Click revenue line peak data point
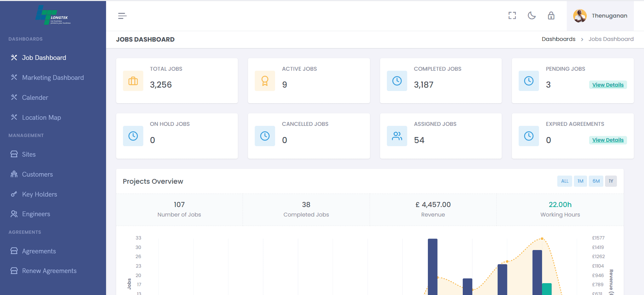Viewport: 644px width, 295px height. pos(542,239)
